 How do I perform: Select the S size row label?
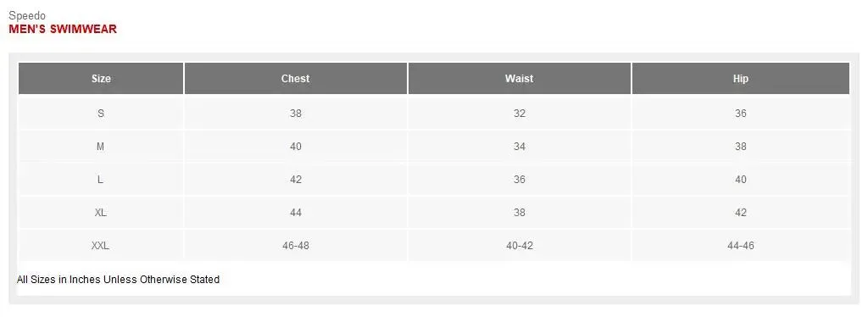pyautogui.click(x=101, y=114)
